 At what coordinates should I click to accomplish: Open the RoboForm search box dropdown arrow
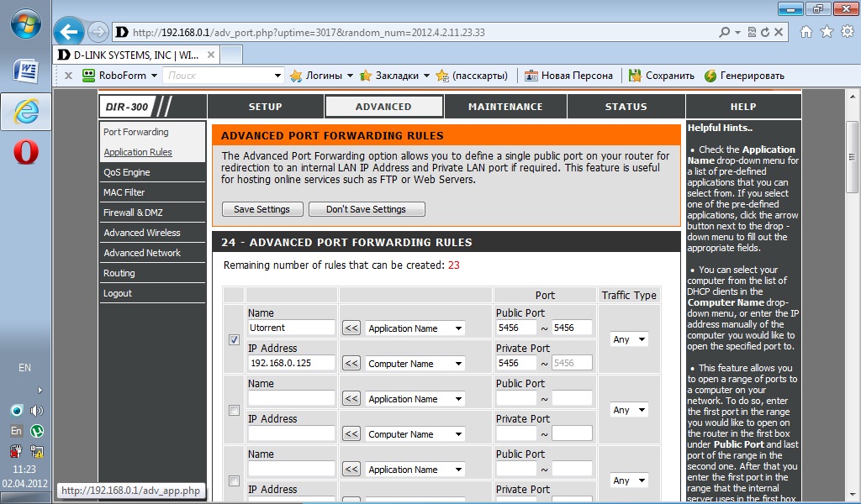277,76
